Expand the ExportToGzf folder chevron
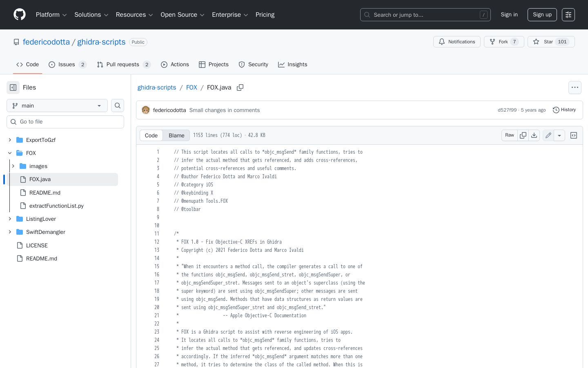 [10, 140]
